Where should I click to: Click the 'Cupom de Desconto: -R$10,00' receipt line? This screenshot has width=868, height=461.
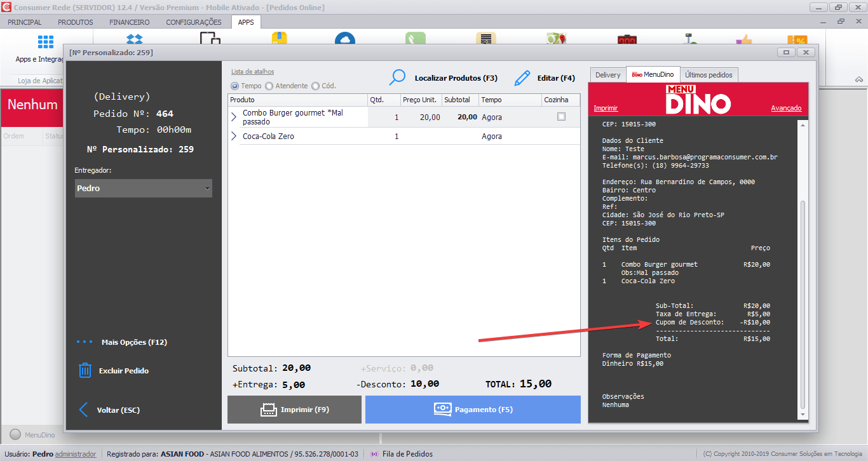713,323
